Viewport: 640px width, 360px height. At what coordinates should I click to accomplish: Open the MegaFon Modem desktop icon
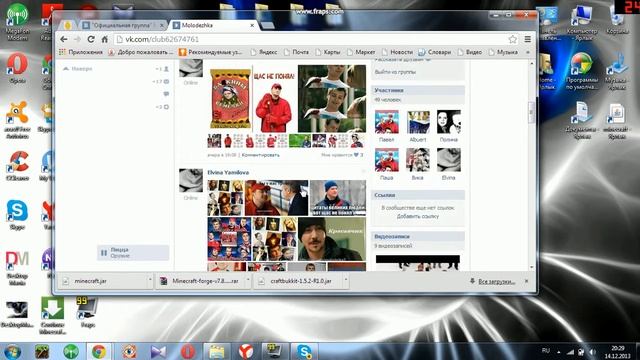[18, 21]
